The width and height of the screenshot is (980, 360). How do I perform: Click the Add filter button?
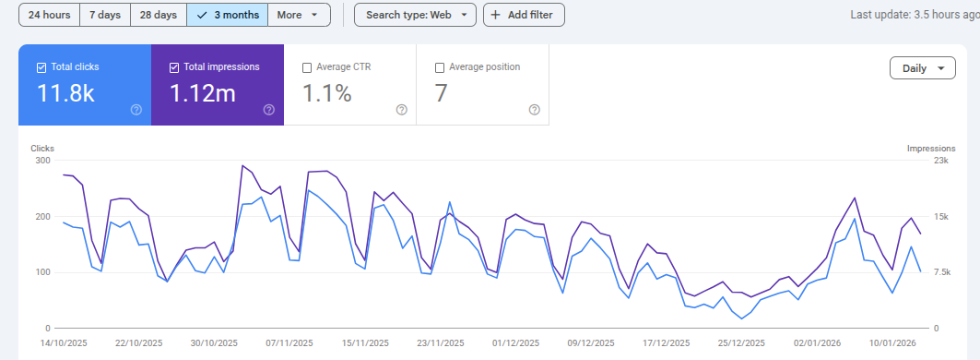click(524, 15)
